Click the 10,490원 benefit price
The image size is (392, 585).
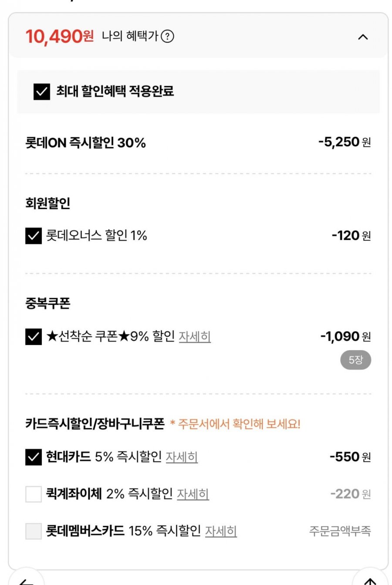[x=60, y=37]
